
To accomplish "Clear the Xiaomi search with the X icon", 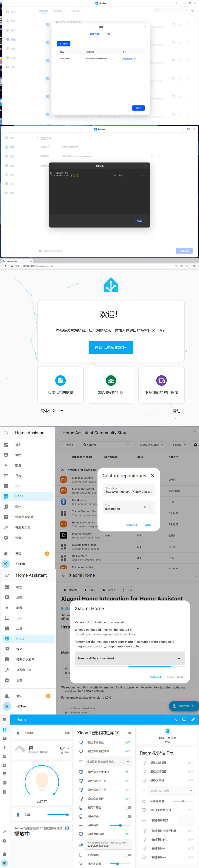I will (128, 444).
